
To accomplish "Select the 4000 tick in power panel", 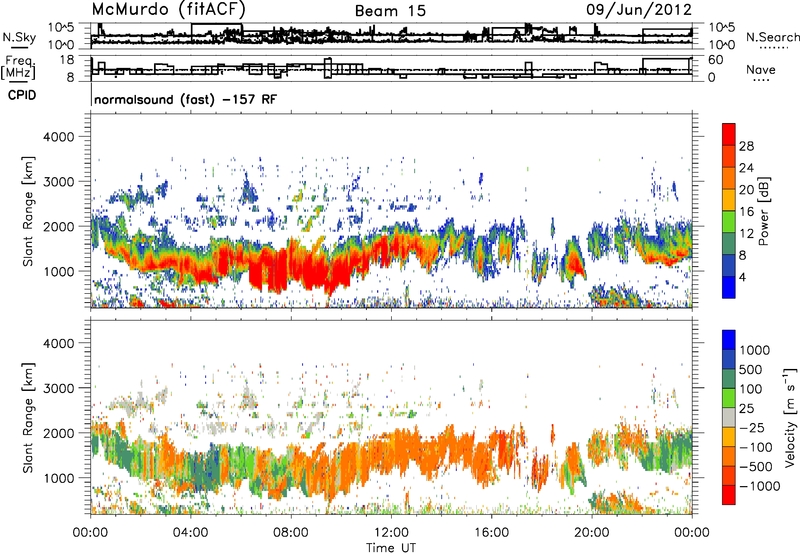I will (x=58, y=137).
